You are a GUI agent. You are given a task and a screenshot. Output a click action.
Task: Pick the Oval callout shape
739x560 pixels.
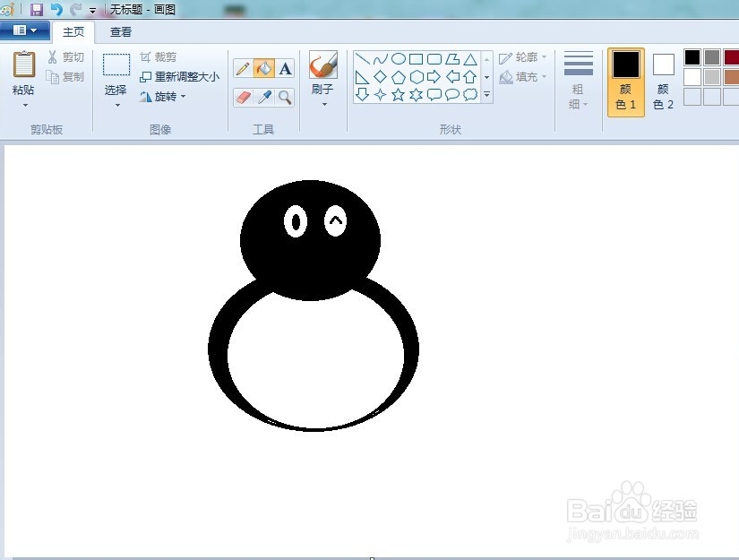(452, 95)
